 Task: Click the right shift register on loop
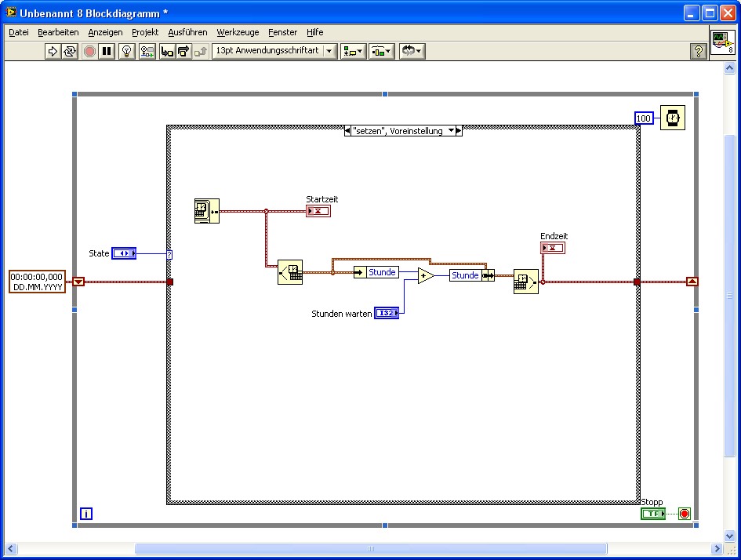tap(692, 282)
